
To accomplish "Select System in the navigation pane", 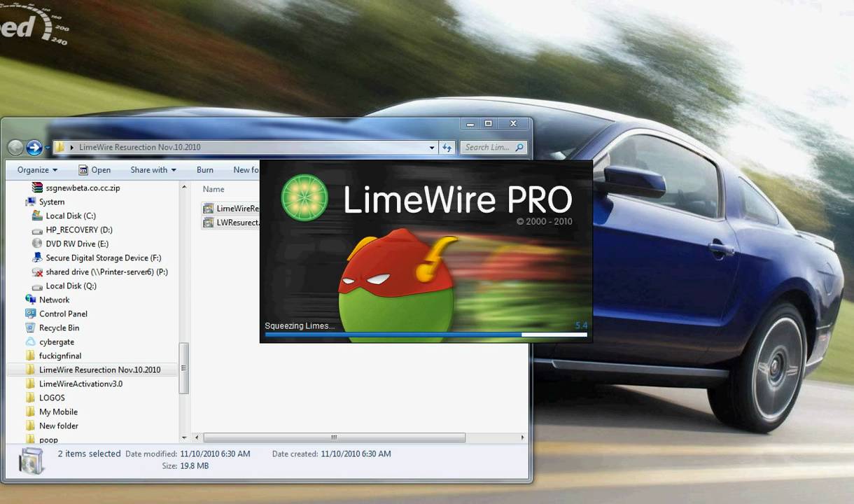I will click(52, 202).
